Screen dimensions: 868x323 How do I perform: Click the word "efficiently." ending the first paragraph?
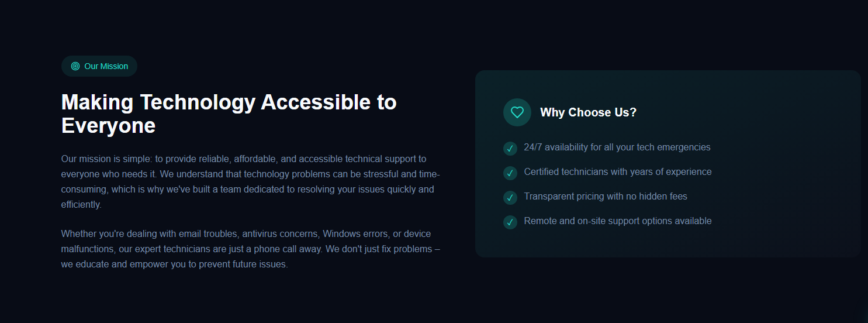click(x=81, y=205)
